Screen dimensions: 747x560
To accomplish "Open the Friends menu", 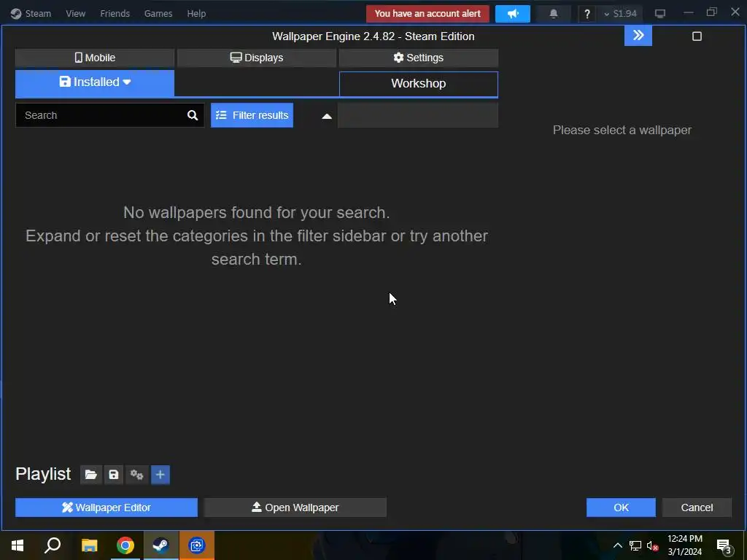I will click(x=115, y=13).
